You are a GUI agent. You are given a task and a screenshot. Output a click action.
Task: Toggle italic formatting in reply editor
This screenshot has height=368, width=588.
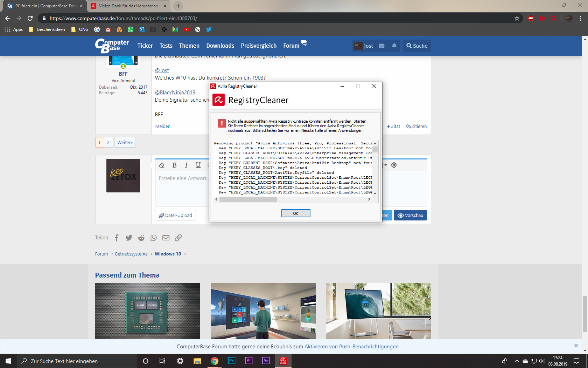[x=186, y=165]
